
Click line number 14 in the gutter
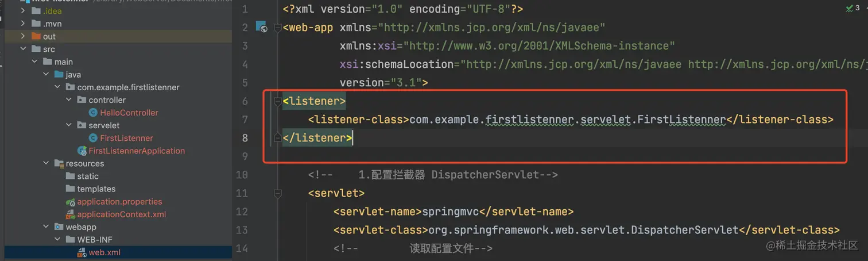tap(242, 248)
